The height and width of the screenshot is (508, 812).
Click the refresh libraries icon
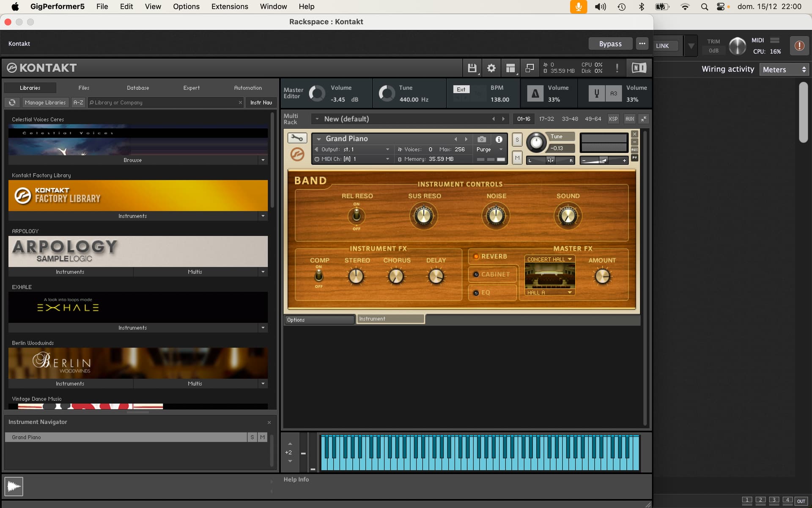coord(12,102)
